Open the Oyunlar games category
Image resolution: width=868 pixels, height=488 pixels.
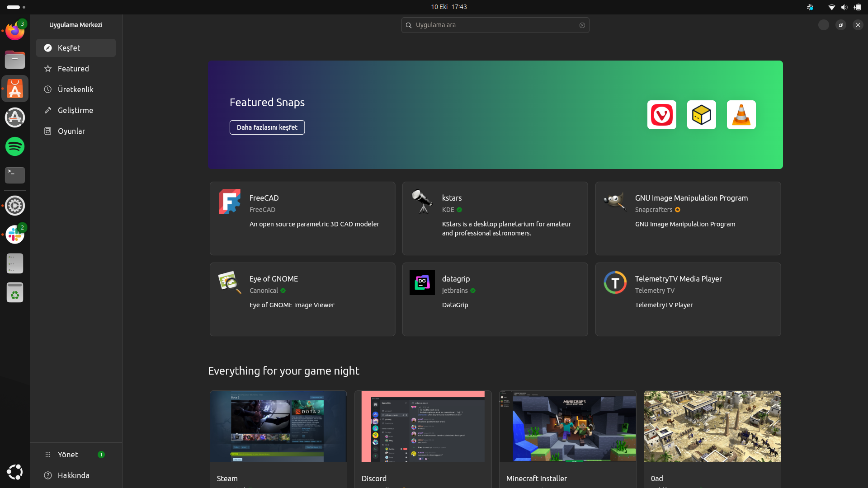click(71, 131)
